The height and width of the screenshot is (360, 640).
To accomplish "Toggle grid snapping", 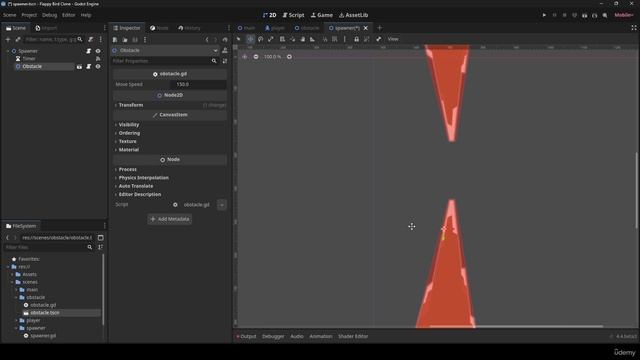I will click(335, 39).
